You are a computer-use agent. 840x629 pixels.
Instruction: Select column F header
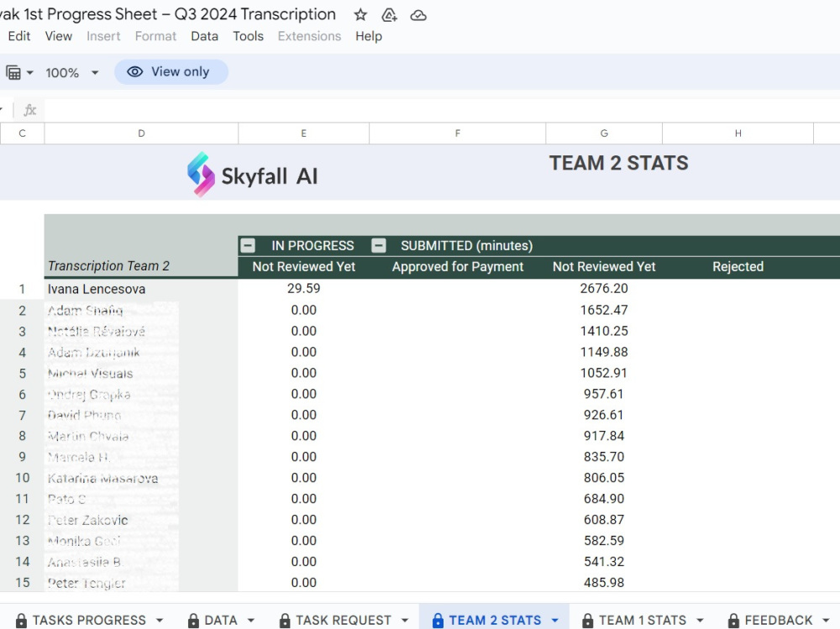pyautogui.click(x=458, y=134)
